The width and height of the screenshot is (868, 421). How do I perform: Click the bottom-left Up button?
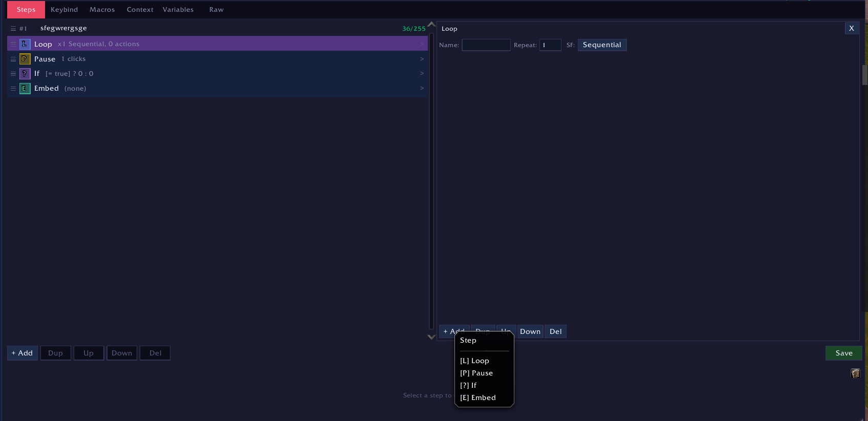pos(89,353)
